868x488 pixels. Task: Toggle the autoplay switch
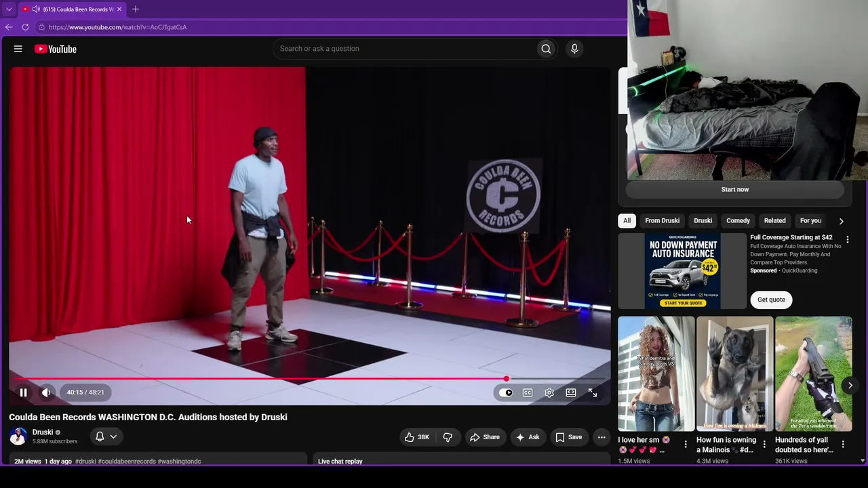click(x=506, y=392)
